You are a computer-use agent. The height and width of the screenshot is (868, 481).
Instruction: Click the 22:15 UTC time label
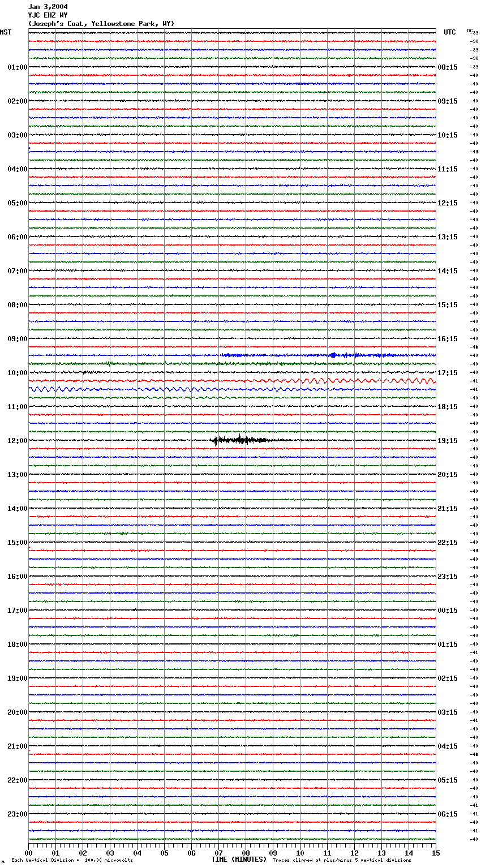(448, 543)
